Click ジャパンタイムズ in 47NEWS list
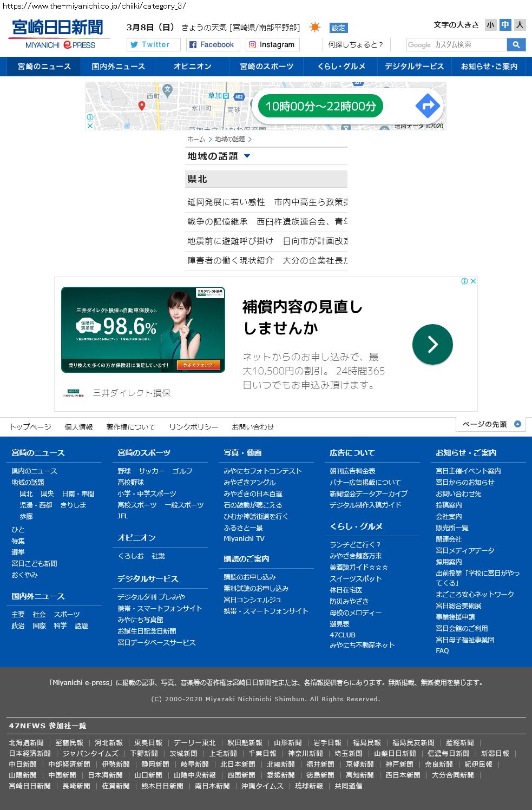The width and height of the screenshot is (532, 810). [90, 753]
